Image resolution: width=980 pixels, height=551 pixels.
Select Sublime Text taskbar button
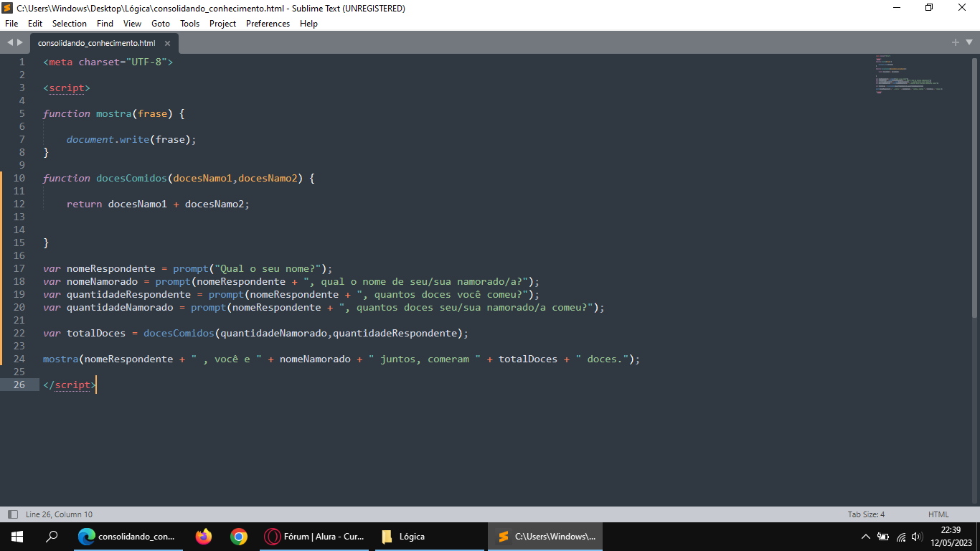click(x=545, y=536)
